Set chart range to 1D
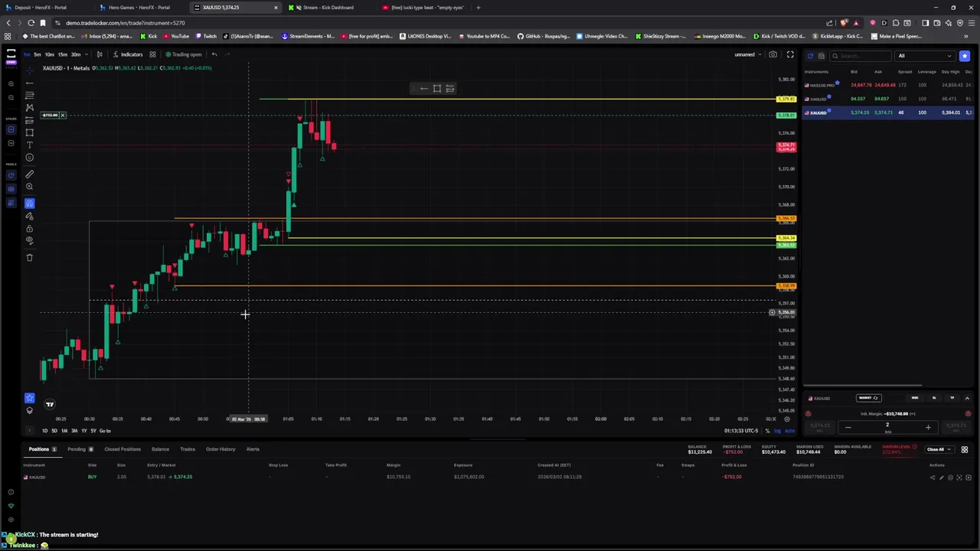Image resolution: width=980 pixels, height=551 pixels. tap(44, 431)
